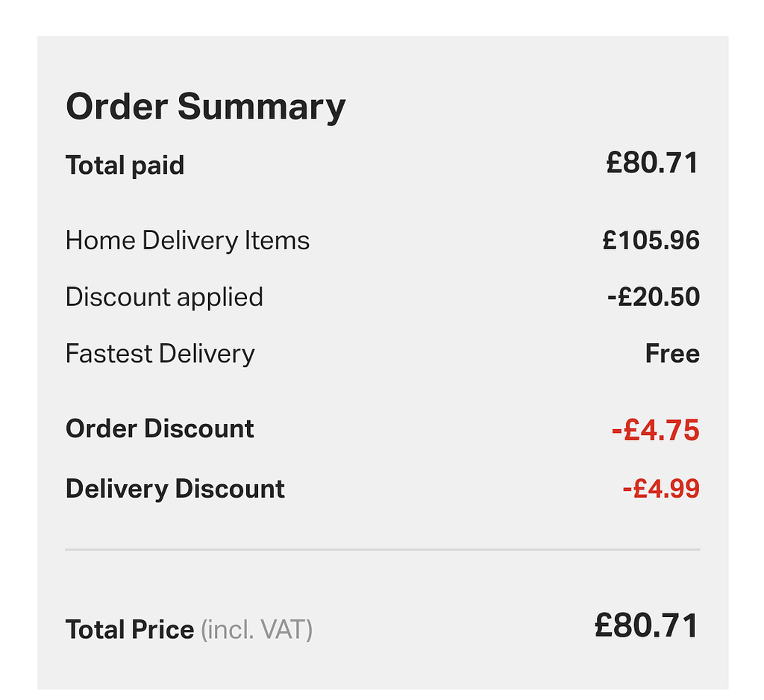Select the -£20.50 discount value

pyautogui.click(x=654, y=297)
